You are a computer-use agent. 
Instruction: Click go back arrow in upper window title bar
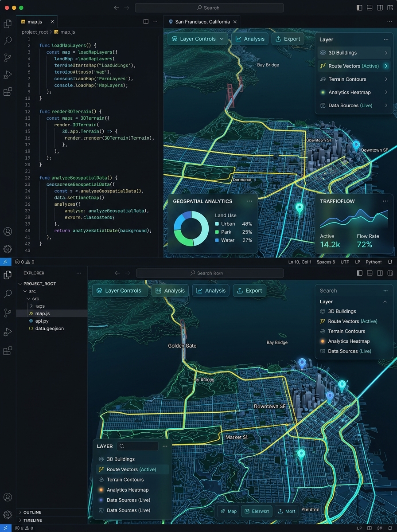click(117, 8)
